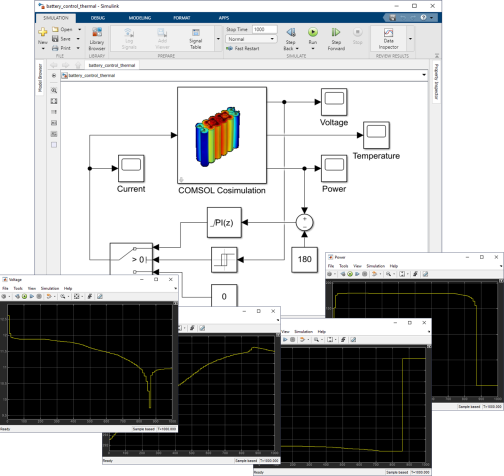This screenshot has height=476, width=504.
Task: Open the FORMAT ribbon tab
Action: coord(182,18)
